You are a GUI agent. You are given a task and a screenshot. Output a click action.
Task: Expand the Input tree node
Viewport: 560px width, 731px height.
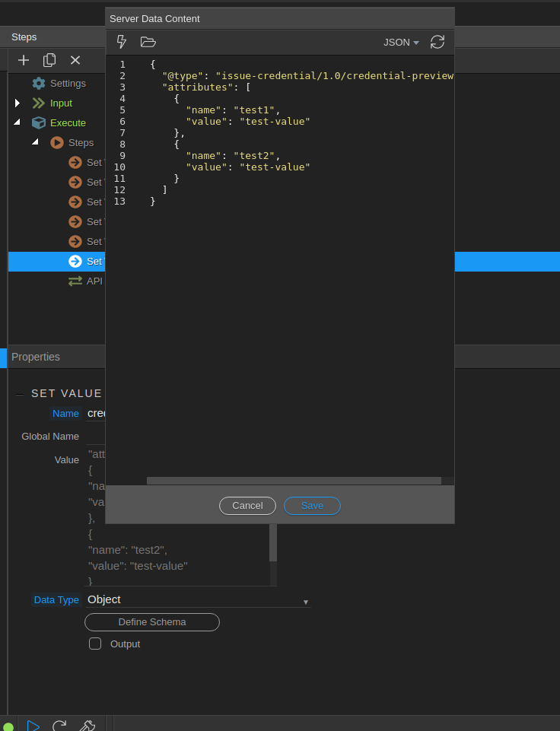point(17,103)
